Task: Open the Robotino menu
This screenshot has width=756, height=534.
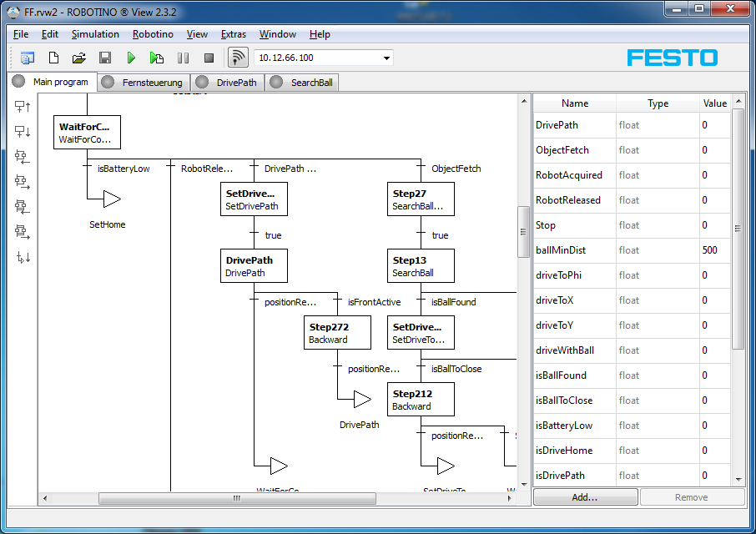Action: pos(153,34)
